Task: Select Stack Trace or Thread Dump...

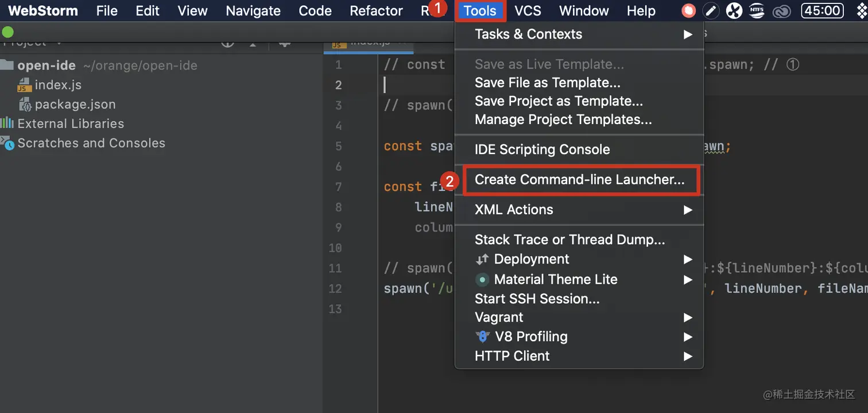Action: coord(569,240)
